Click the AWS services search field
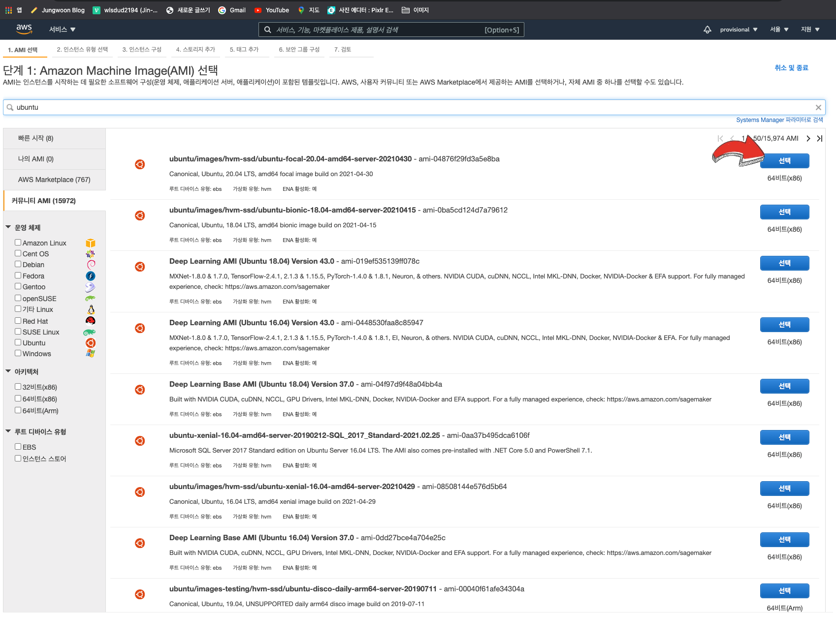This screenshot has width=836, height=644. pos(391,30)
